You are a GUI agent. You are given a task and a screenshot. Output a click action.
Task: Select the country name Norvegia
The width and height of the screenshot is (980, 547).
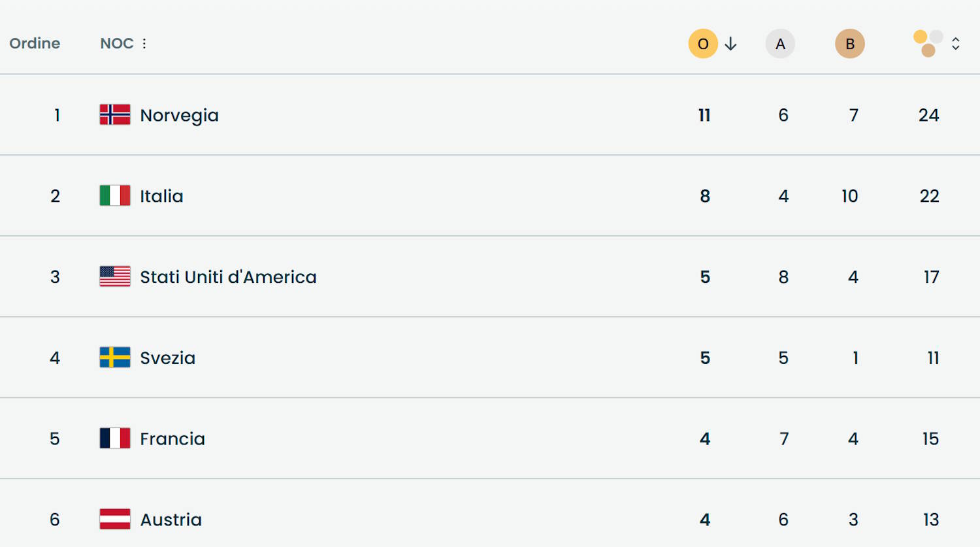(x=180, y=114)
